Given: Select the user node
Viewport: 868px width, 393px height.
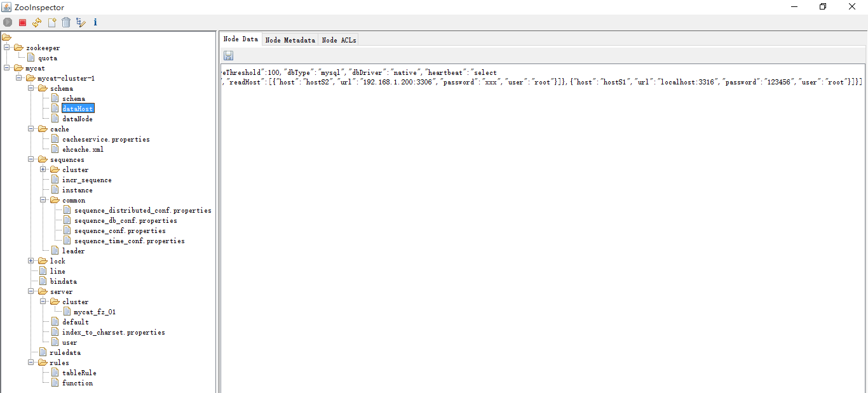Looking at the screenshot, I should (x=69, y=342).
